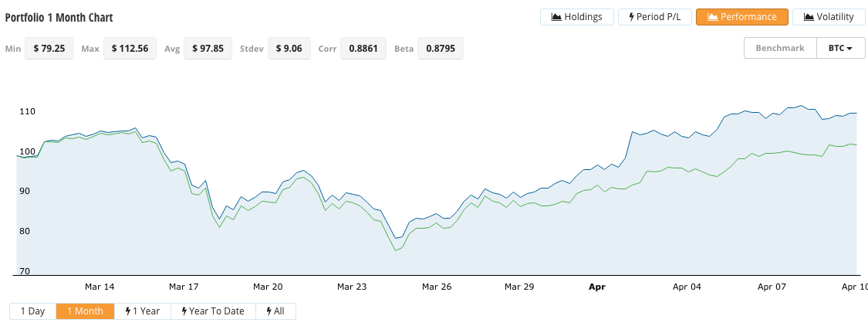Screen dimensions: 868x326
Task: Select the 1 Year time range
Action: (x=143, y=311)
